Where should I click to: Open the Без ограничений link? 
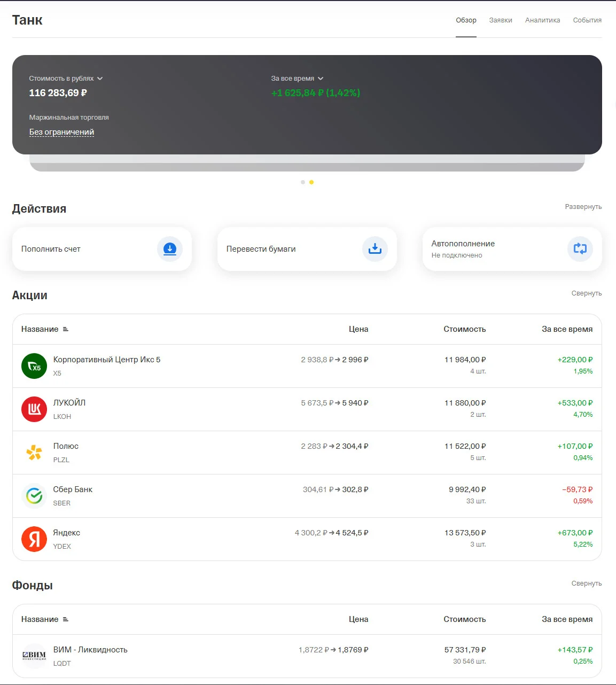[x=61, y=132]
